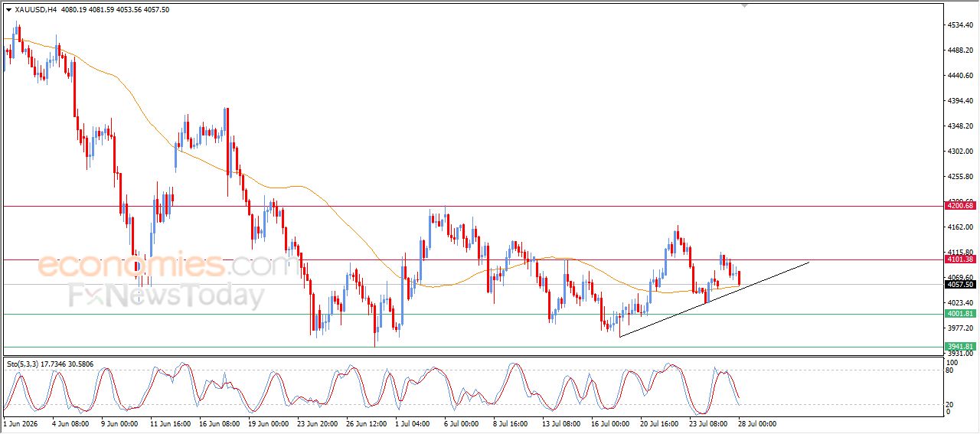Screen dimensions: 980x434
Task: Click the 4101.38 purple level price tag
Action: coord(959,260)
